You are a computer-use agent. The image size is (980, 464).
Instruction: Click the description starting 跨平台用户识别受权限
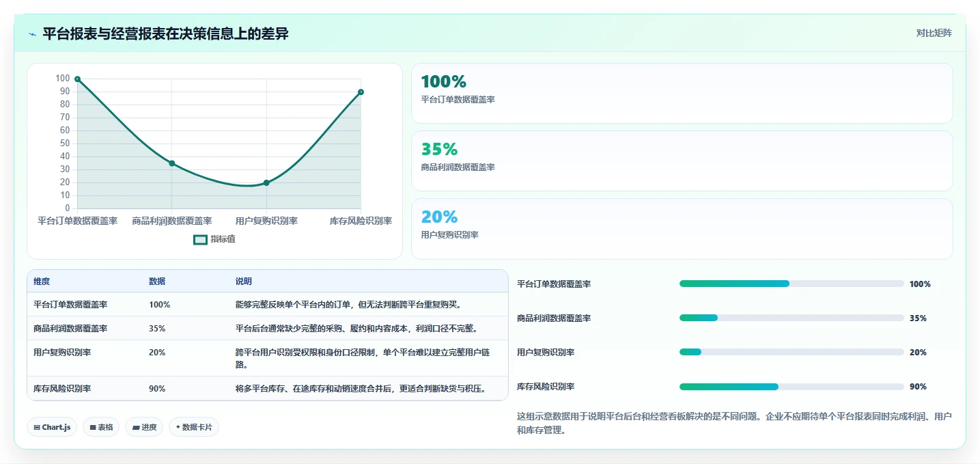pyautogui.click(x=363, y=358)
